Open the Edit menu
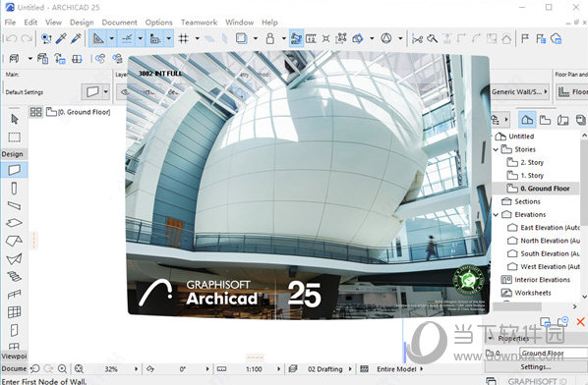 (x=30, y=22)
